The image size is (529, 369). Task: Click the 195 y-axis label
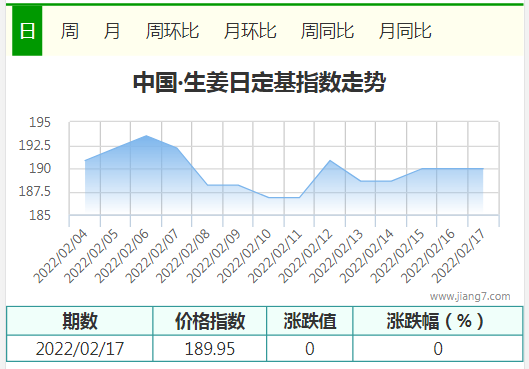(40, 122)
